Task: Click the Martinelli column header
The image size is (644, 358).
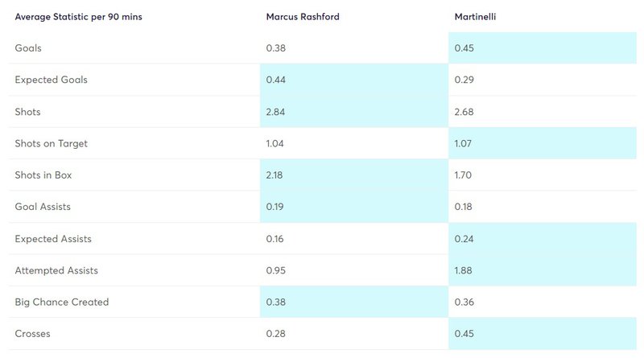Action: pyautogui.click(x=475, y=17)
